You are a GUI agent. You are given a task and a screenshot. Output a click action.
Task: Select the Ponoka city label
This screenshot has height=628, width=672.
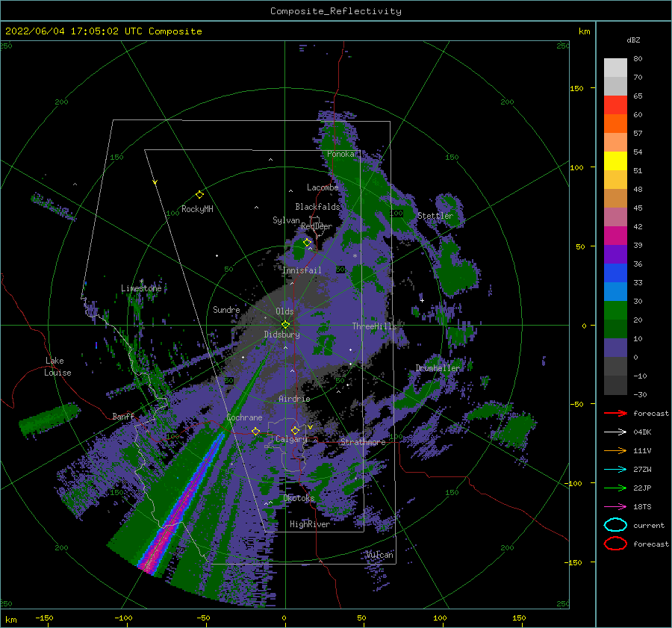coord(340,154)
